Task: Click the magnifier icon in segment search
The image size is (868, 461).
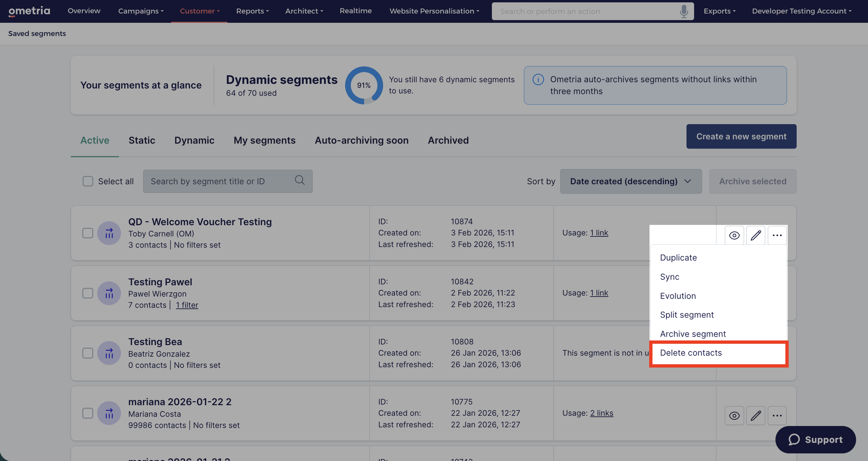Action: [299, 181]
